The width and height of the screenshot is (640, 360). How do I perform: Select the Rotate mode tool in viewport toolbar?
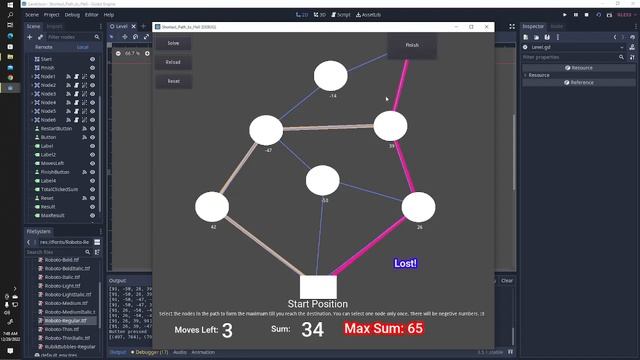point(136,37)
